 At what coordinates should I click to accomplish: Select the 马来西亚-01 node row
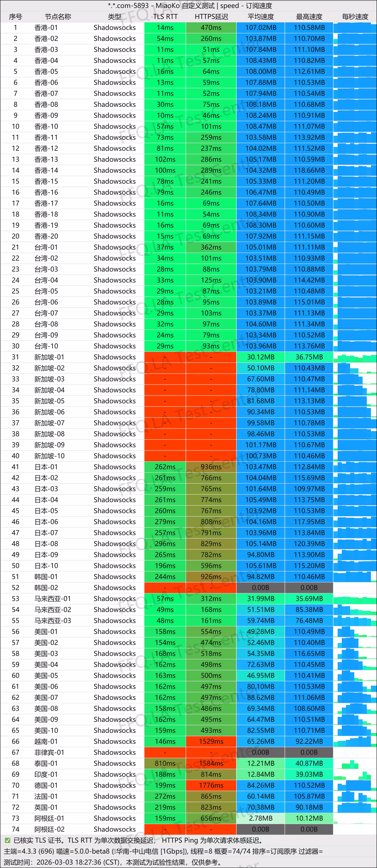[x=188, y=599]
